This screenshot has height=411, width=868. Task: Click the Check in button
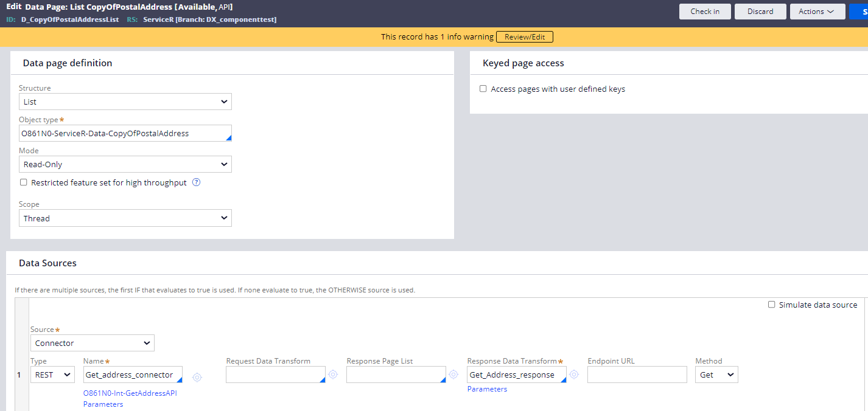704,11
